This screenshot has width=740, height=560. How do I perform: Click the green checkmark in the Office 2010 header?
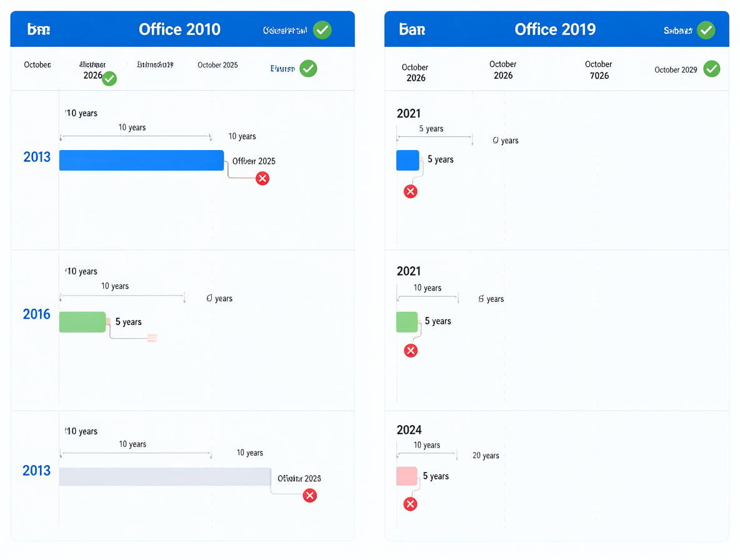(322, 30)
